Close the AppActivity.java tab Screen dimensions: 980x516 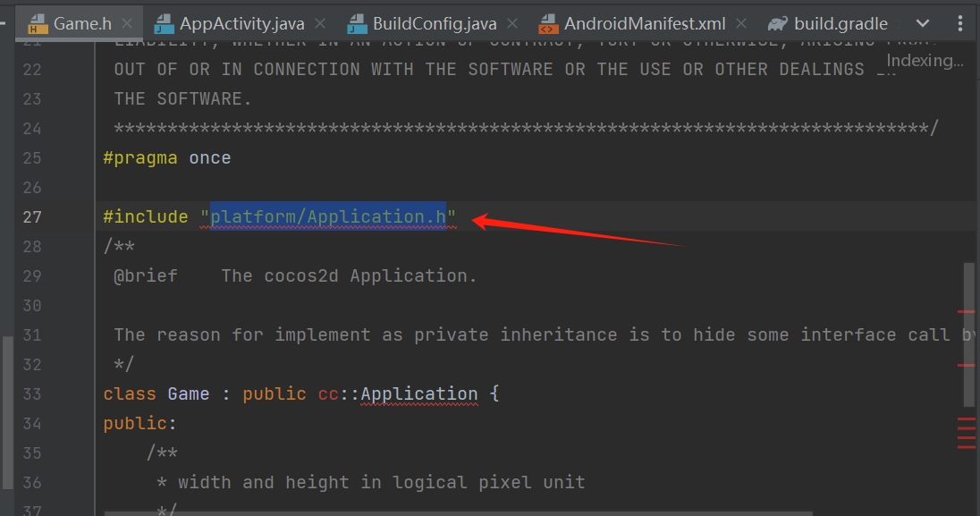tap(320, 24)
